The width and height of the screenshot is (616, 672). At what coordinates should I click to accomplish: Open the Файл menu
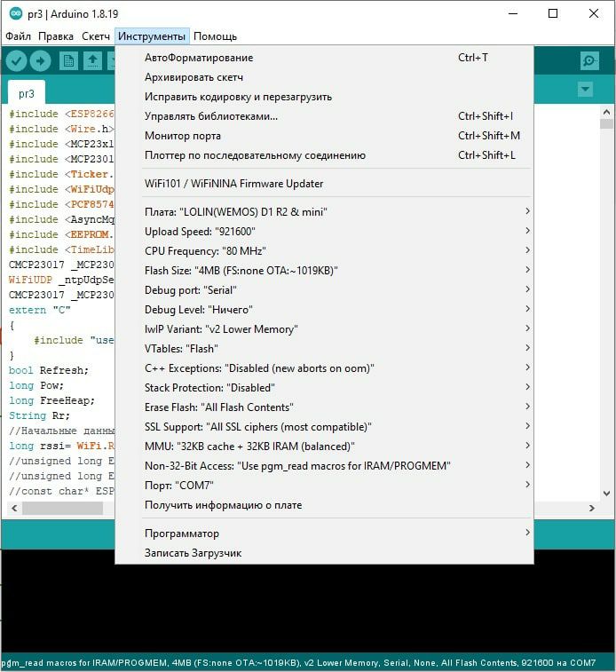[x=18, y=36]
